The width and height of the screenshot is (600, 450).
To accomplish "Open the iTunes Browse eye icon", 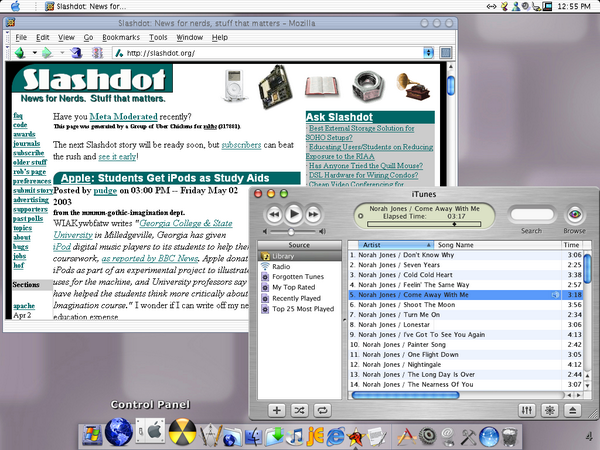I will click(x=574, y=215).
